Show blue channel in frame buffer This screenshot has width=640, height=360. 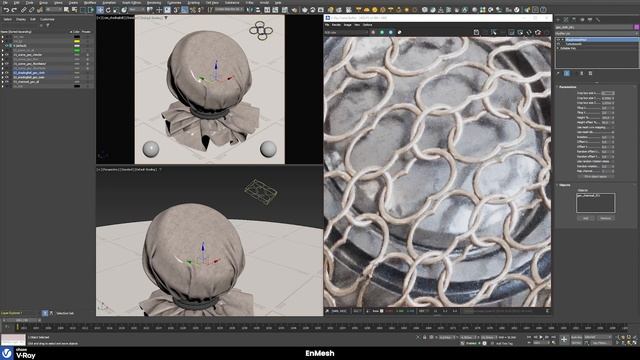tap(391, 32)
